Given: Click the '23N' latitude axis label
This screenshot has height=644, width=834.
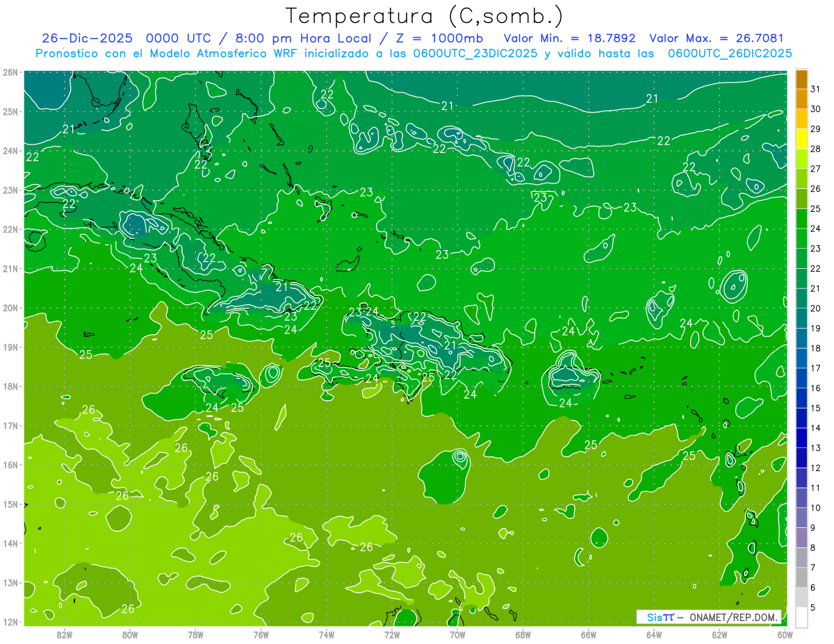Looking at the screenshot, I should click(10, 190).
